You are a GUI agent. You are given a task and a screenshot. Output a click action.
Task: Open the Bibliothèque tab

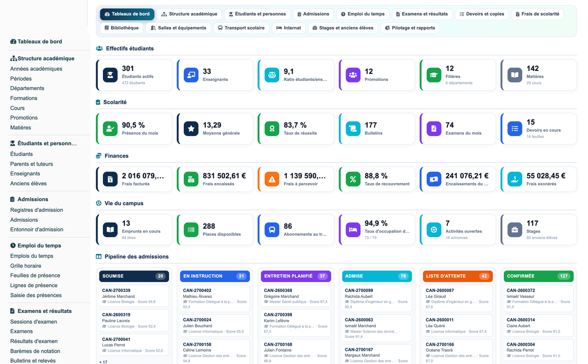click(122, 28)
